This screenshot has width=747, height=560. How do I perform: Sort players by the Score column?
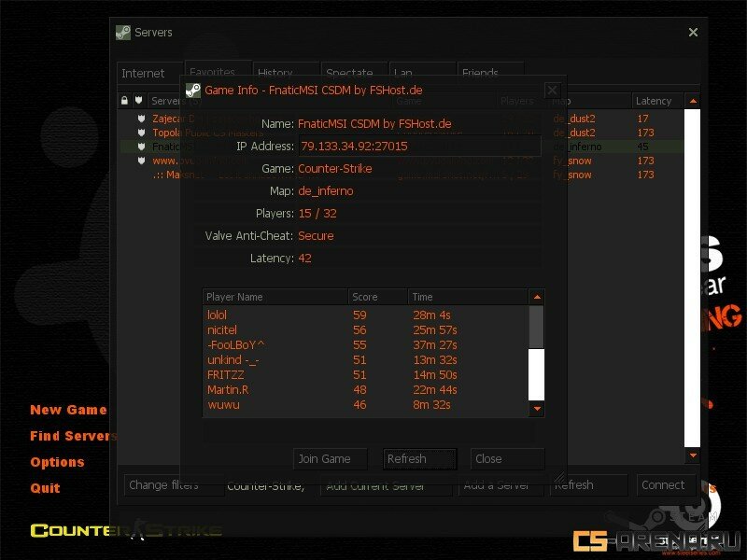point(376,297)
